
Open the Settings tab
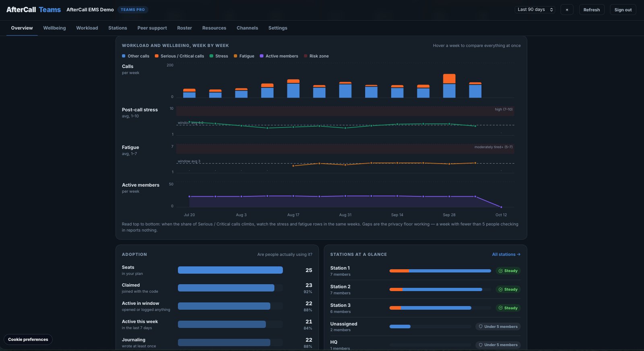(x=278, y=28)
